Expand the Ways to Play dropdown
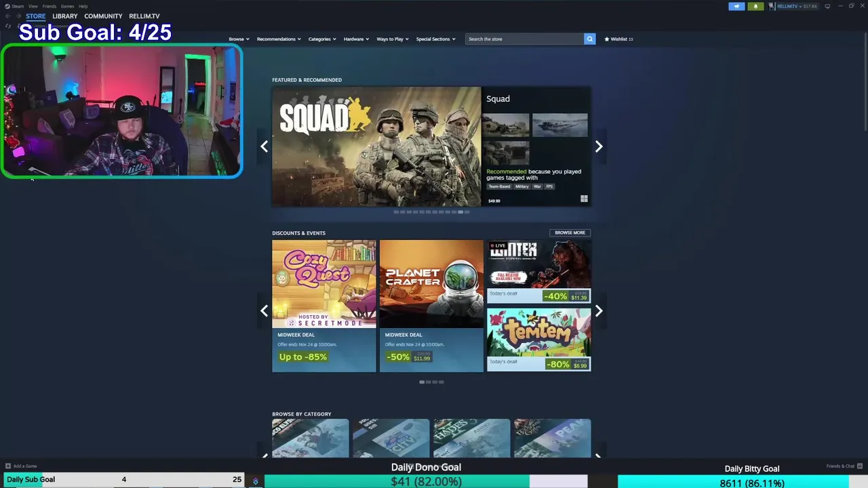Image resolution: width=868 pixels, height=488 pixels. coord(393,39)
